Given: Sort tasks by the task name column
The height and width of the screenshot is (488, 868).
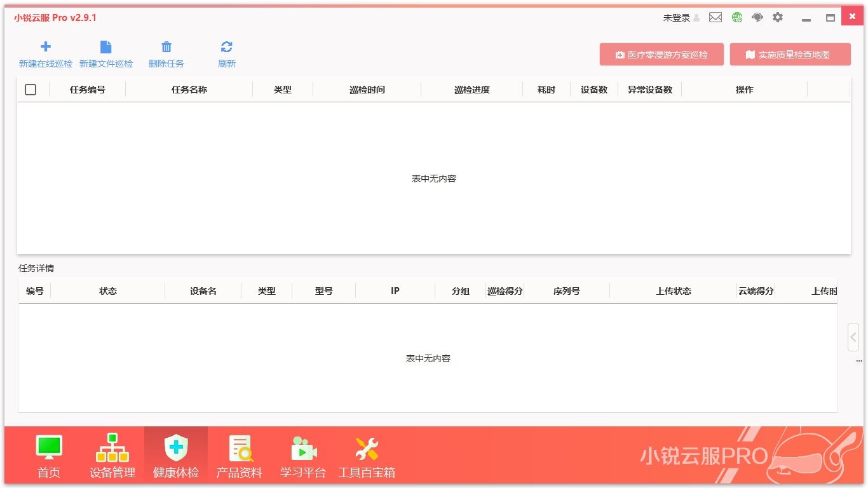Looking at the screenshot, I should [189, 90].
